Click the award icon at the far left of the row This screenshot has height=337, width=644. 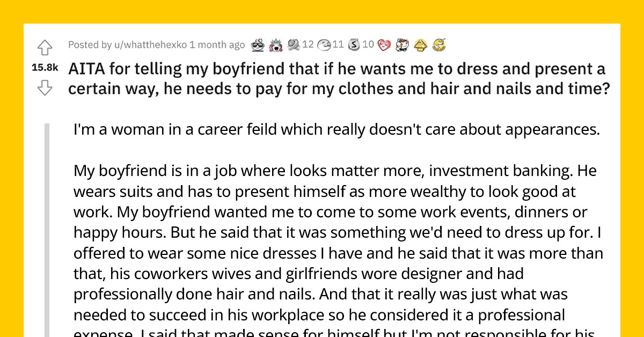(258, 45)
